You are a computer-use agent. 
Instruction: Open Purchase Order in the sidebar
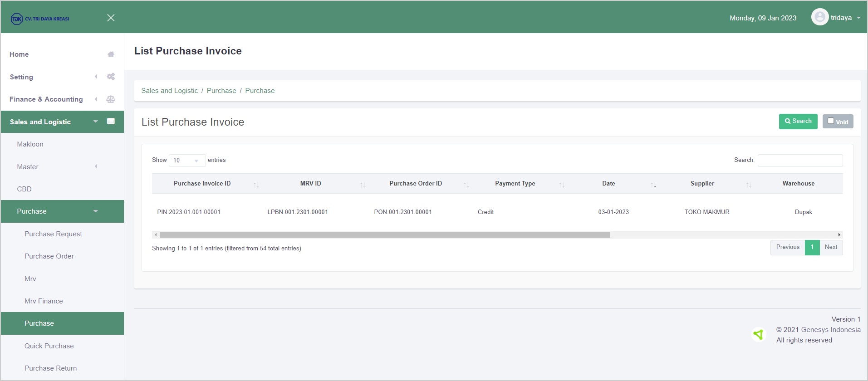[49, 256]
